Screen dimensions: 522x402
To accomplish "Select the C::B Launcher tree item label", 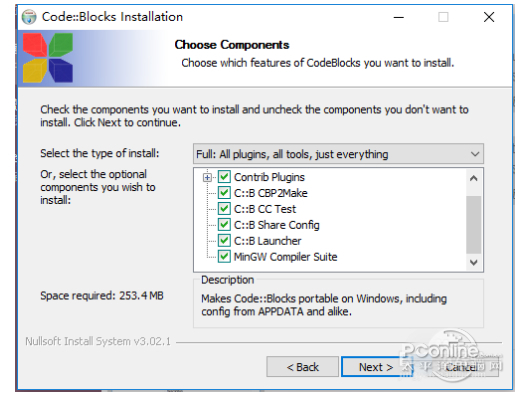I will coord(268,241).
